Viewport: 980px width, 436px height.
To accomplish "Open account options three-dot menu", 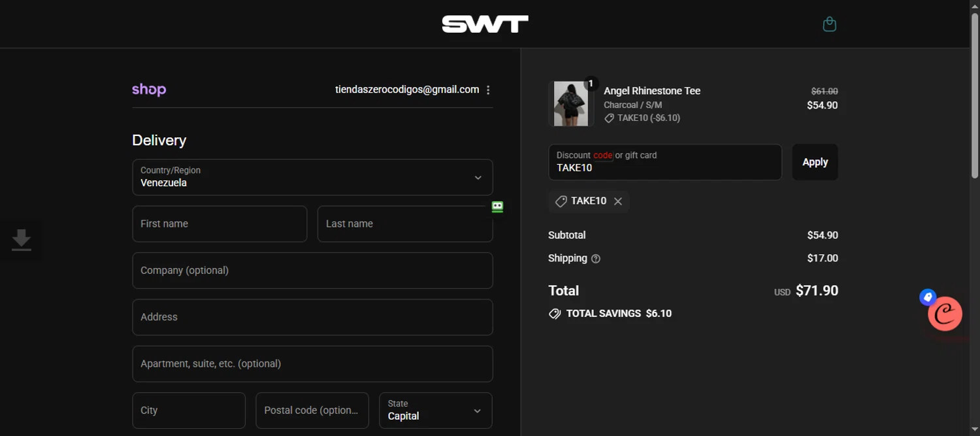I will pyautogui.click(x=488, y=90).
